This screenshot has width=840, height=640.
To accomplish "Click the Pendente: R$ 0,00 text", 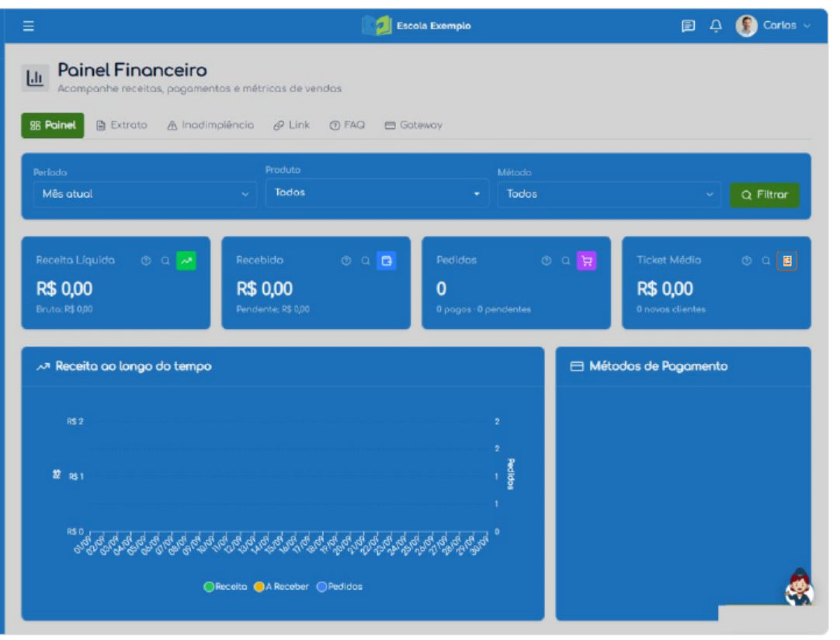I will tap(272, 310).
